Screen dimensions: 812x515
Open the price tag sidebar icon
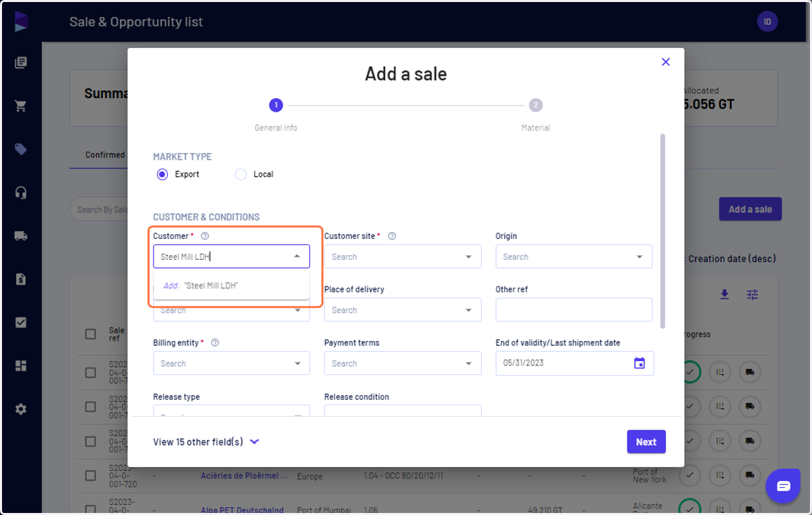coord(21,149)
